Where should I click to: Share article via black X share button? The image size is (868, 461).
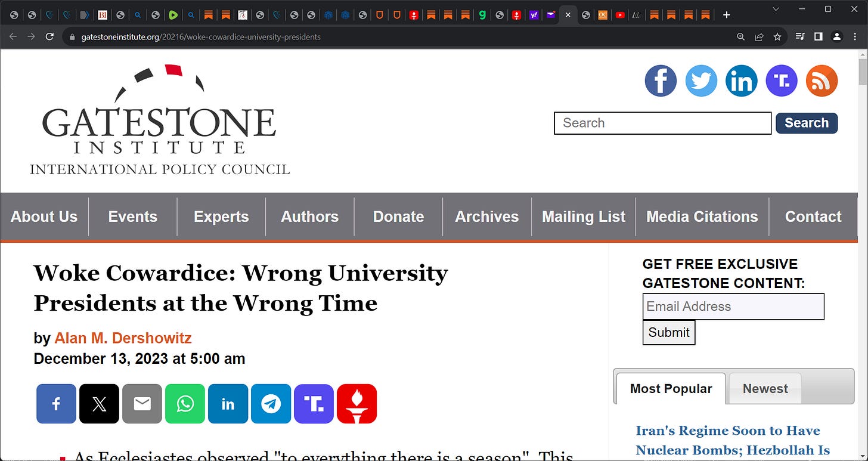(x=99, y=404)
